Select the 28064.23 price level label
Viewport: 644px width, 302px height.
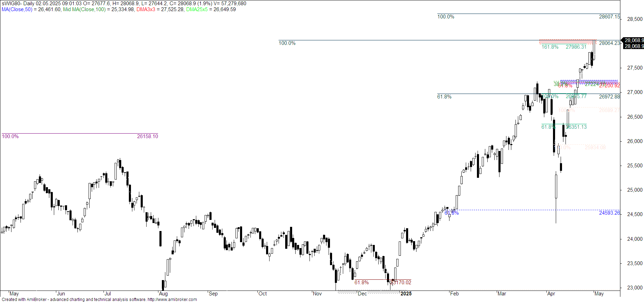609,43
